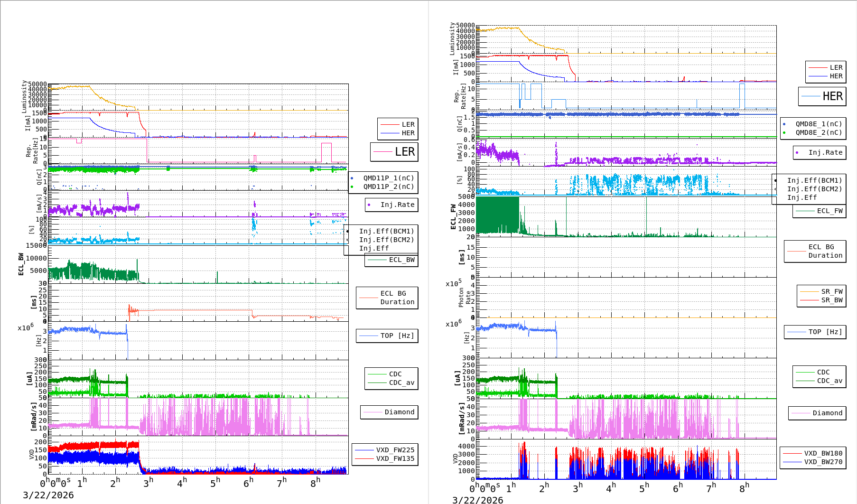
Task: Click the QMD11P_1(nC) legend entry
Action: click(388, 178)
